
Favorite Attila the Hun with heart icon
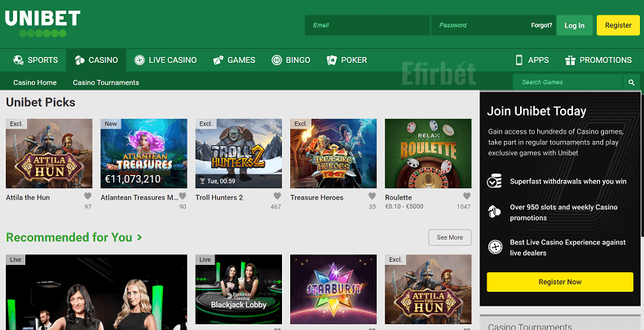[88, 196]
